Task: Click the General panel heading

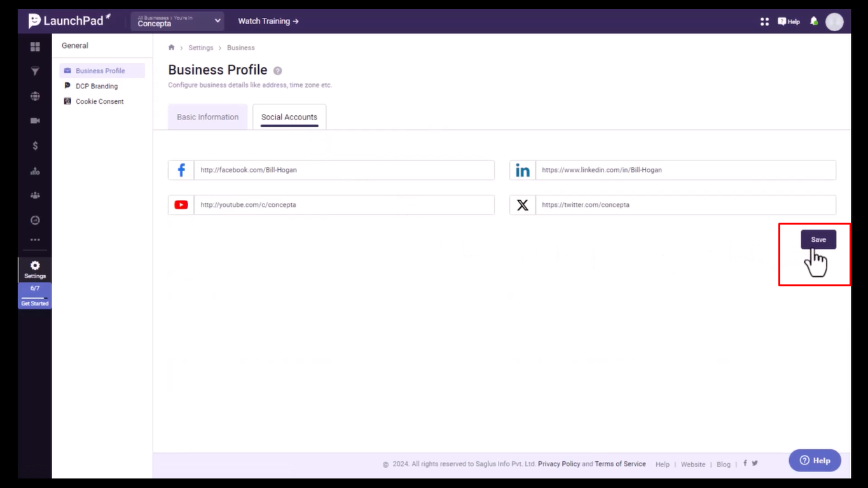Action: 75,46
